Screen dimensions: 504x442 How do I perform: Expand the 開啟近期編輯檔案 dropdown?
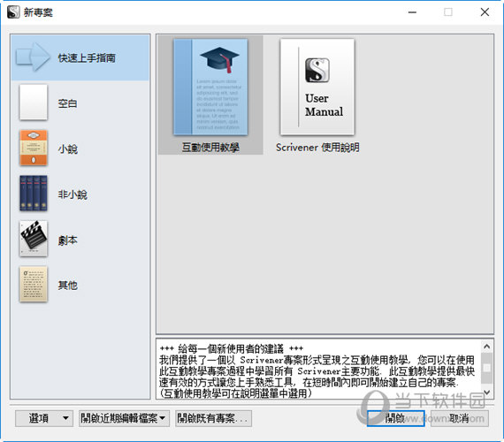[x=124, y=418]
